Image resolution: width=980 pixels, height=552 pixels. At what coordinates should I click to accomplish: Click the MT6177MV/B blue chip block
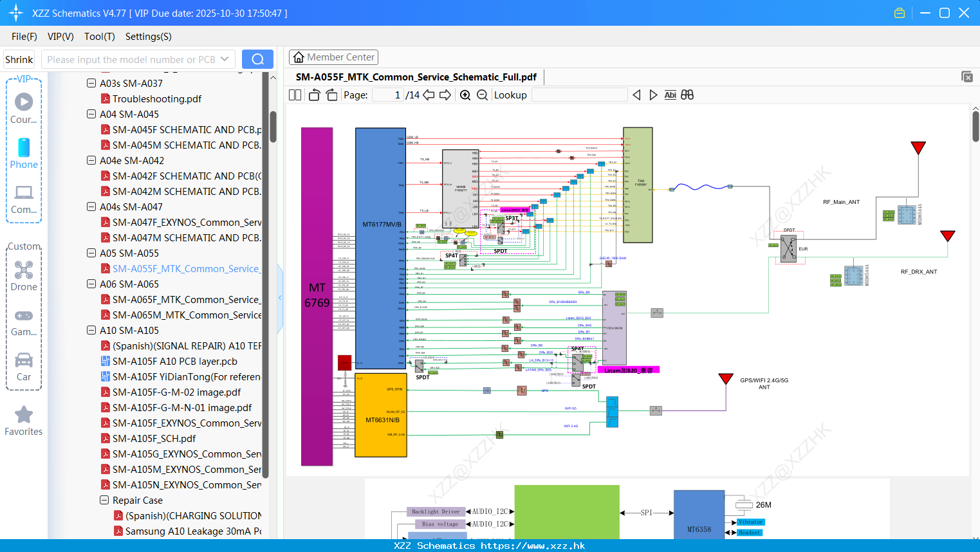point(381,248)
